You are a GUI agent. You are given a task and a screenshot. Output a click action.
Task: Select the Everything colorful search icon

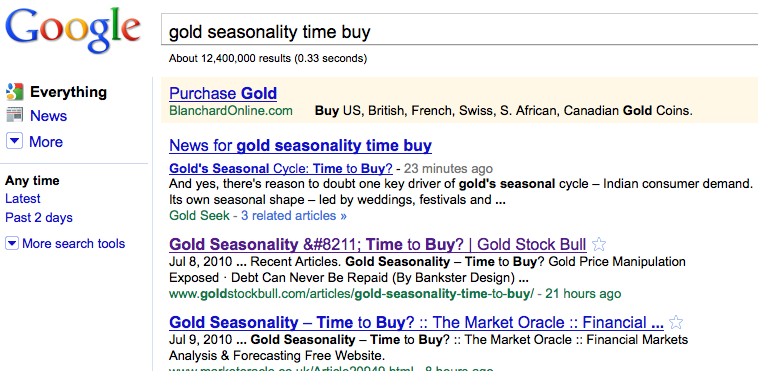pyautogui.click(x=15, y=92)
